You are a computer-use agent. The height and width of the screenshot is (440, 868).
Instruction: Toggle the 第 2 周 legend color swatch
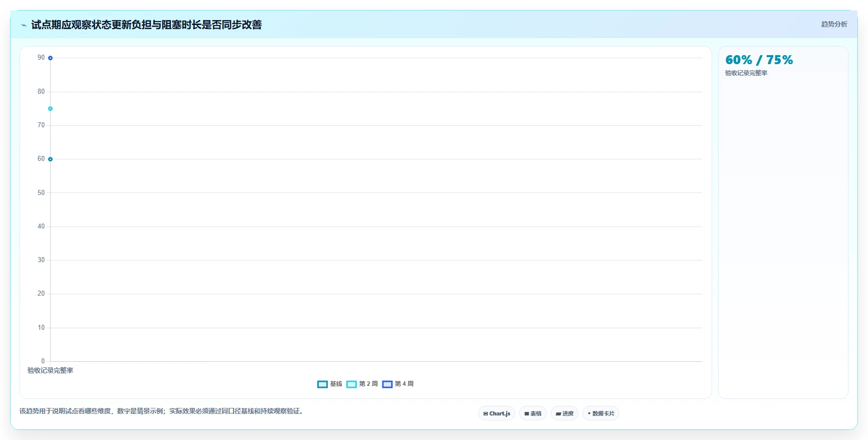coord(351,384)
